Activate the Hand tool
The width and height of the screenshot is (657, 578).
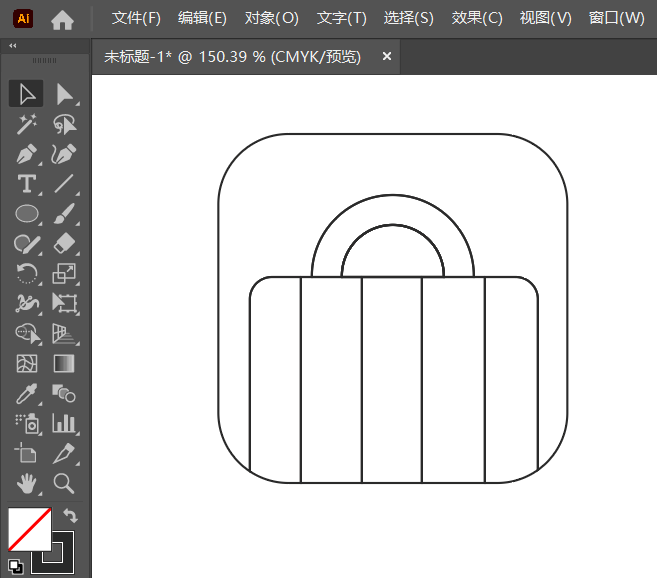tap(26, 483)
